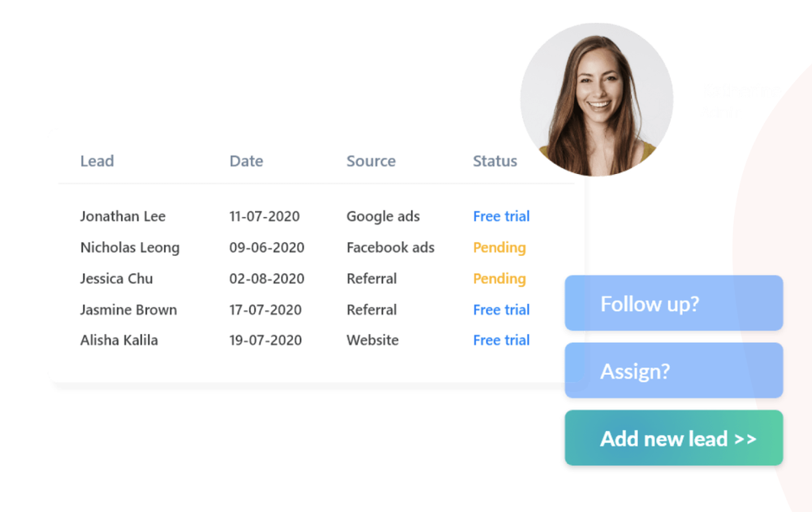Viewport: 812px width, 512px height.
Task: Click the Facebook ads source cell
Action: tap(391, 247)
